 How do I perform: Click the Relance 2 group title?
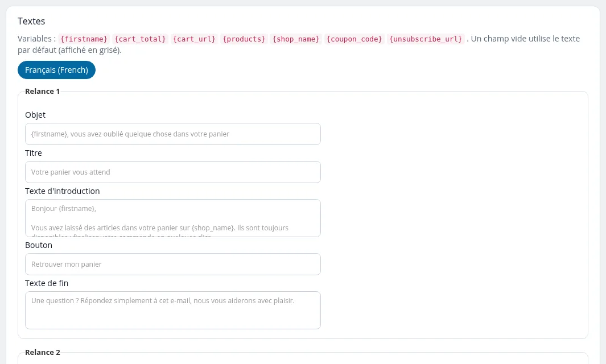43,353
